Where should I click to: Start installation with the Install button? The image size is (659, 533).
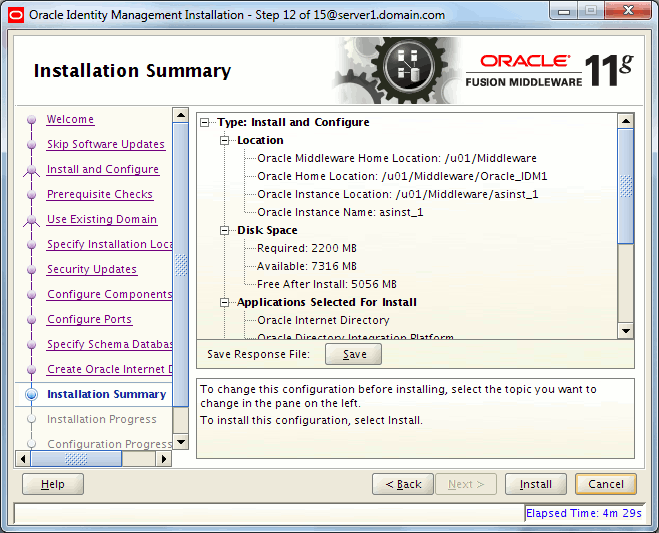tap(536, 484)
